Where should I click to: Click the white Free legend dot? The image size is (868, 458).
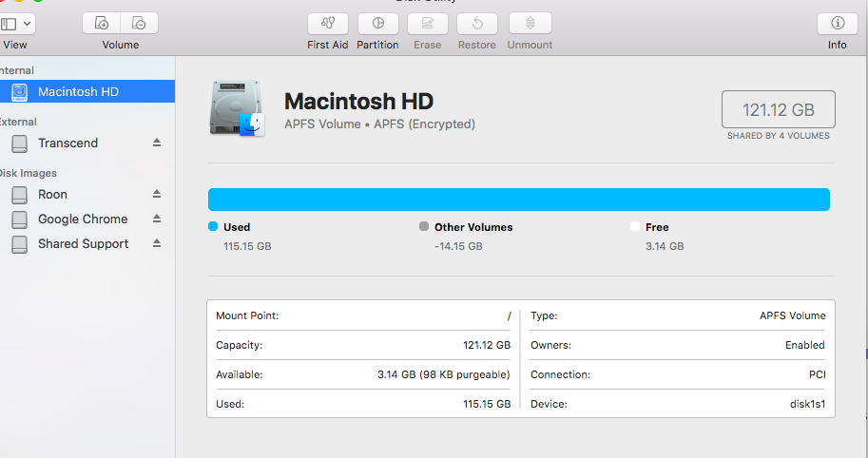tap(635, 226)
